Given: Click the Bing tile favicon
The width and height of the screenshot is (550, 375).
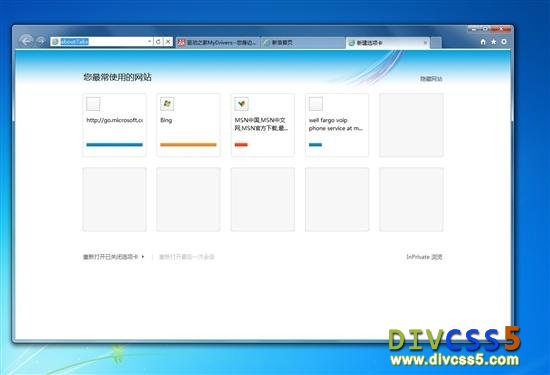Looking at the screenshot, I should click(167, 104).
